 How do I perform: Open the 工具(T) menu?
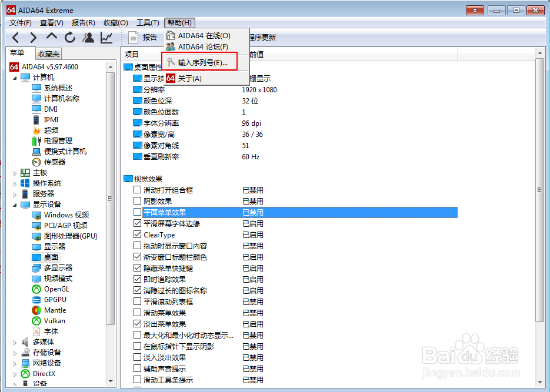pyautogui.click(x=148, y=23)
